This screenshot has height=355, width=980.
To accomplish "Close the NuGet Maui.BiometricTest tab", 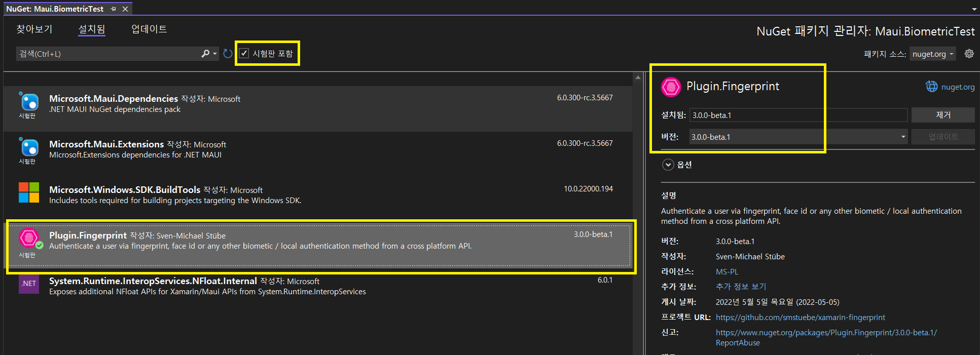I will pyautogui.click(x=125, y=9).
